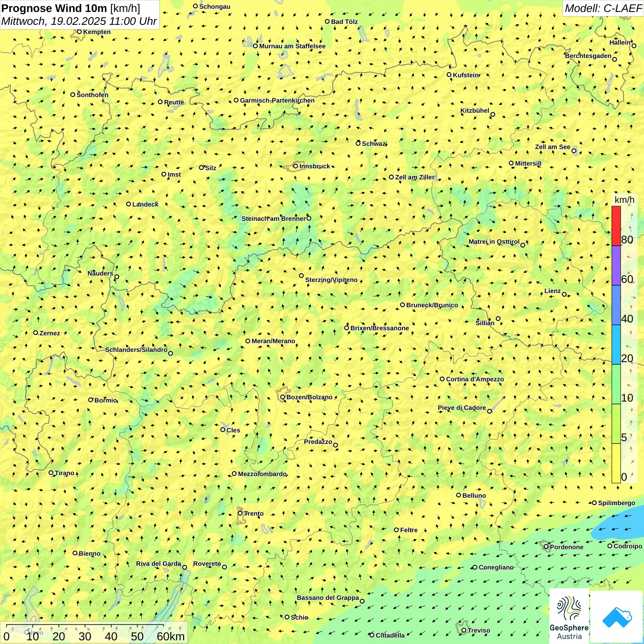Screen dimensions: 644x644
Task: Click the date 'Mittwoch, 19.02.2025 11:00 Uhr'
Action: click(79, 21)
